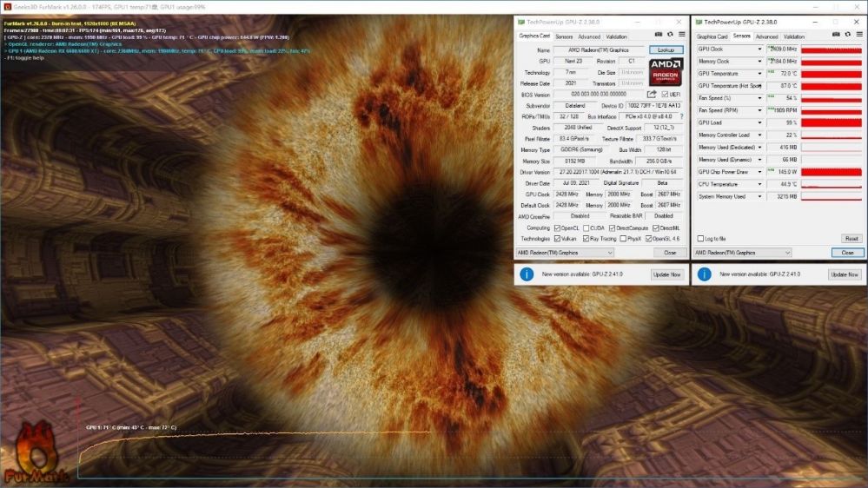The height and width of the screenshot is (488, 868).
Task: Open Memory Controller Load dropdown
Action: (759, 135)
